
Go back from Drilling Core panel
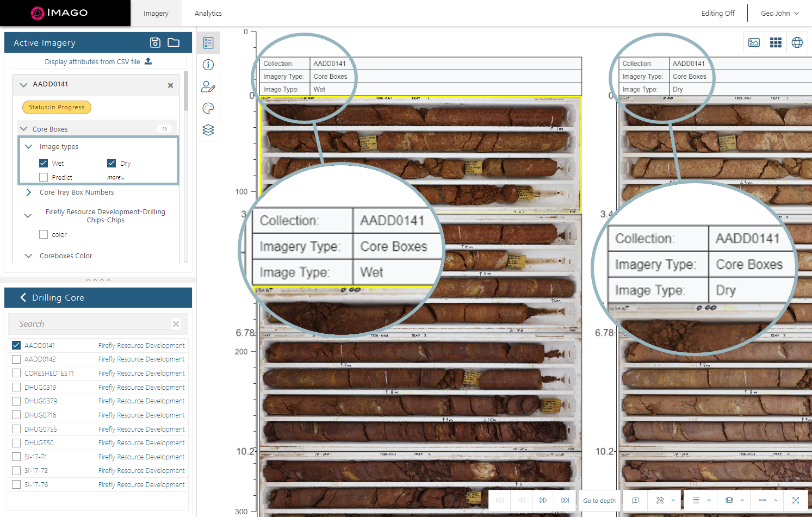[x=23, y=297]
